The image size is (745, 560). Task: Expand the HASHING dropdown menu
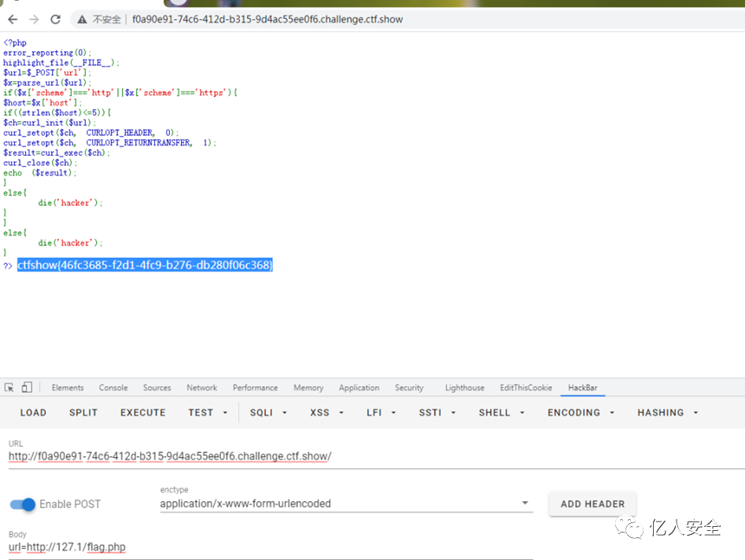(668, 412)
